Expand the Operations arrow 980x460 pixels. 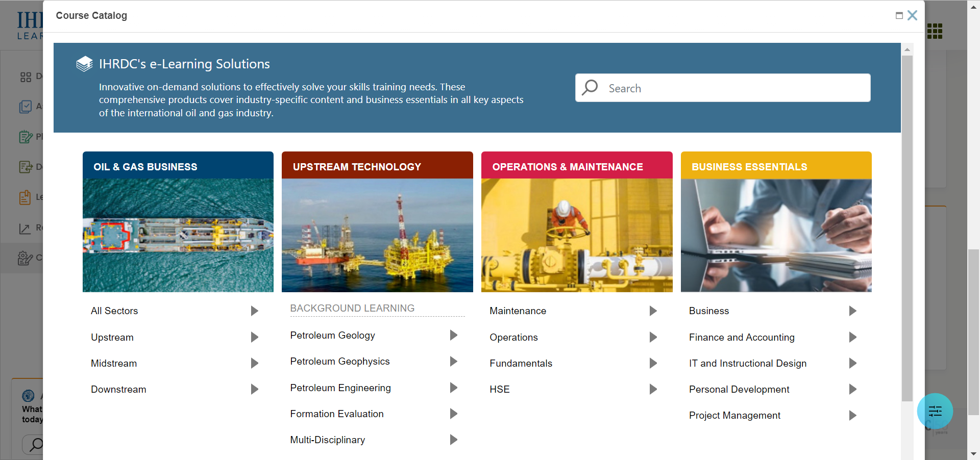coord(653,337)
